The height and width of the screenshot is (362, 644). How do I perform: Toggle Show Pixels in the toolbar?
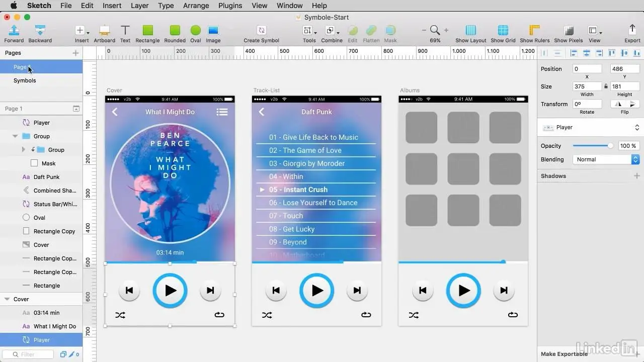(x=569, y=33)
